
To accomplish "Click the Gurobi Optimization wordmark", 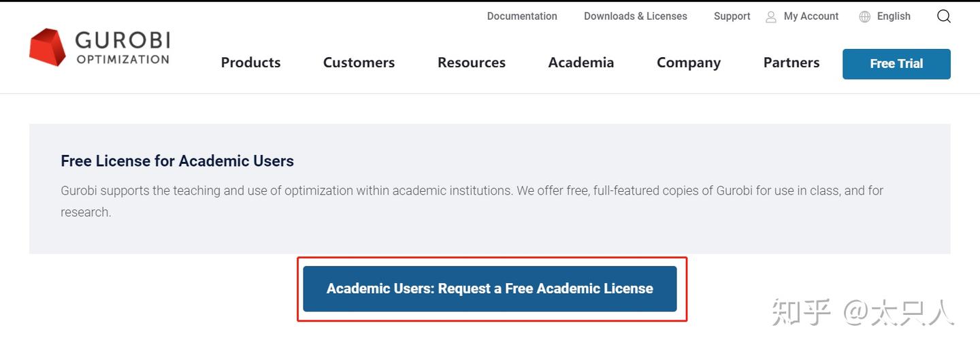I will [122, 48].
